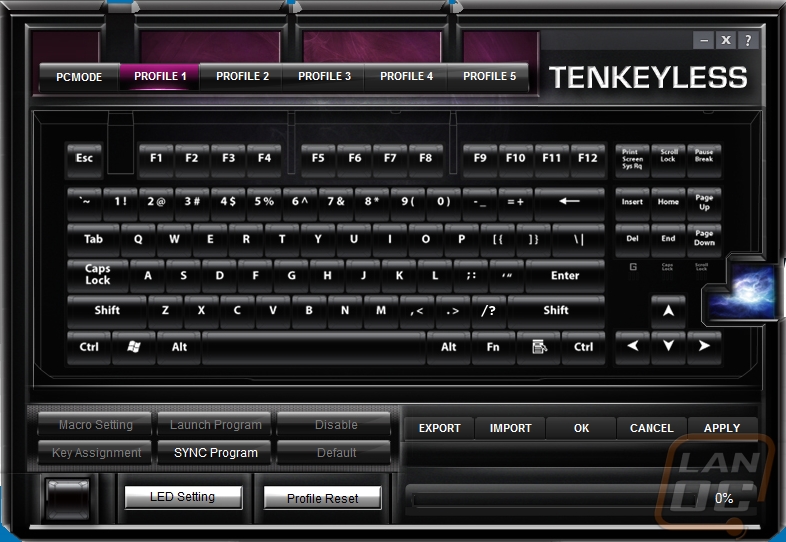Open SYNC Program

pyautogui.click(x=216, y=453)
